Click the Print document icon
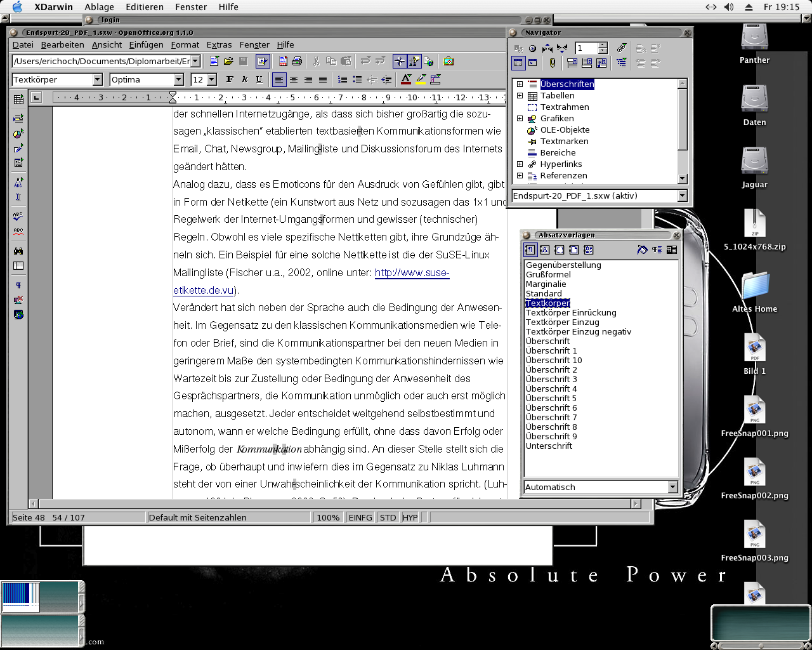This screenshot has width=812, height=650. 296,62
